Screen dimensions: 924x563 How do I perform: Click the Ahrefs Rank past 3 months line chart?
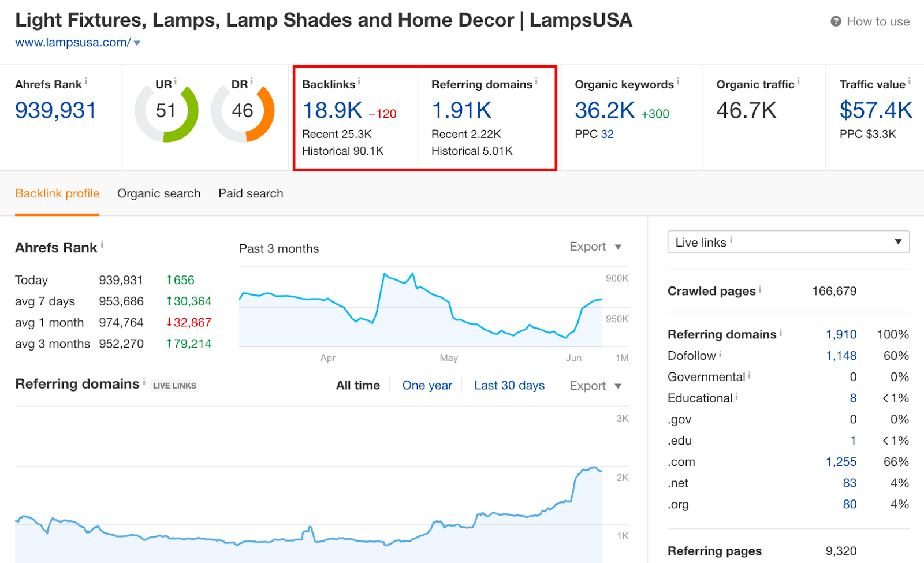point(420,307)
